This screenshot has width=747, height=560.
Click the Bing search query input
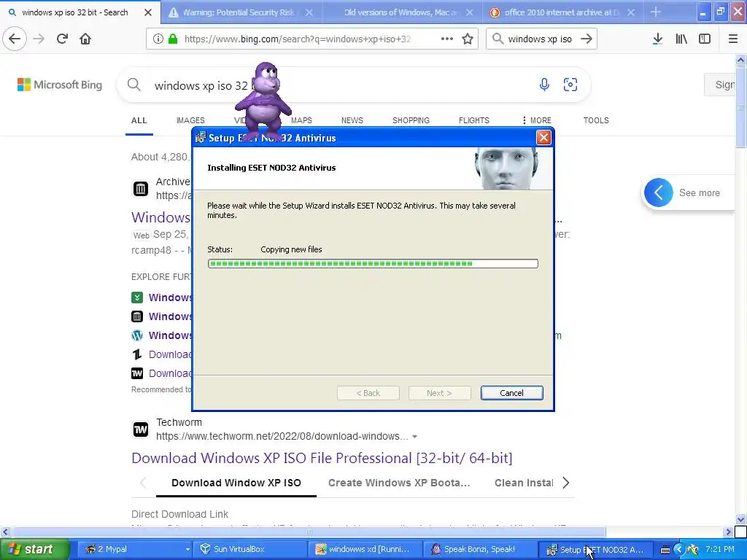tap(333, 85)
